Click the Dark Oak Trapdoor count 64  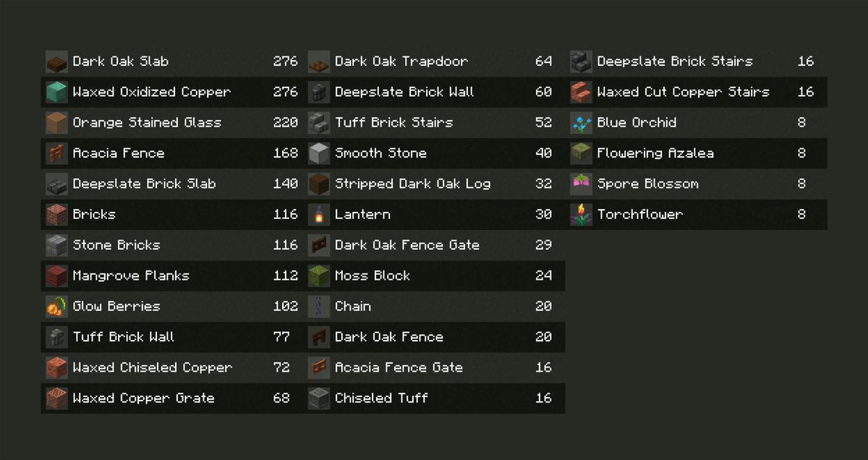(x=543, y=61)
